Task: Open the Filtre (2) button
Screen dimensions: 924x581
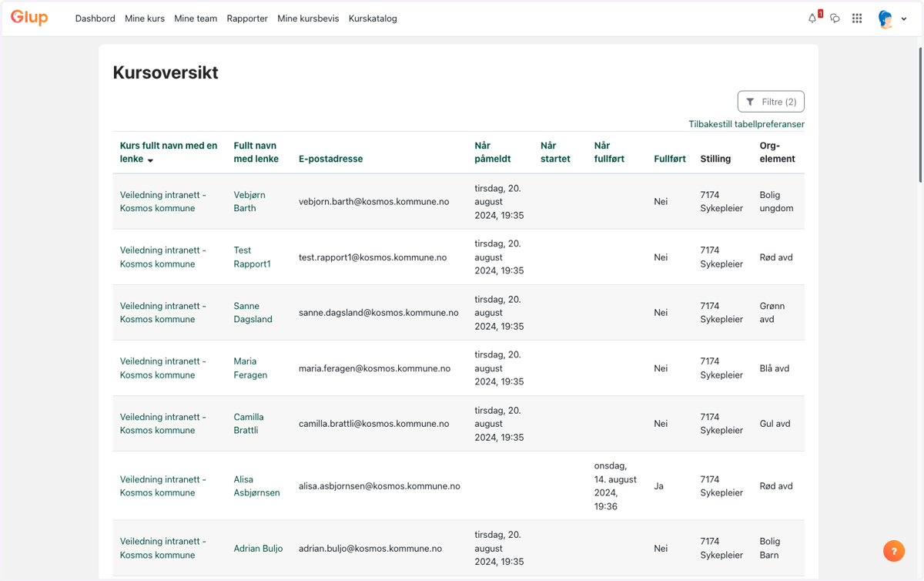Action: tap(771, 102)
